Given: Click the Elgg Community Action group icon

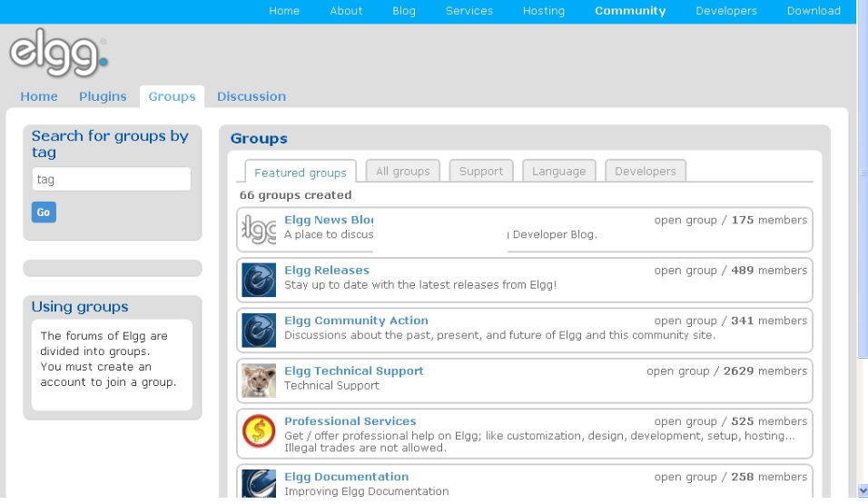Looking at the screenshot, I should point(259,330).
